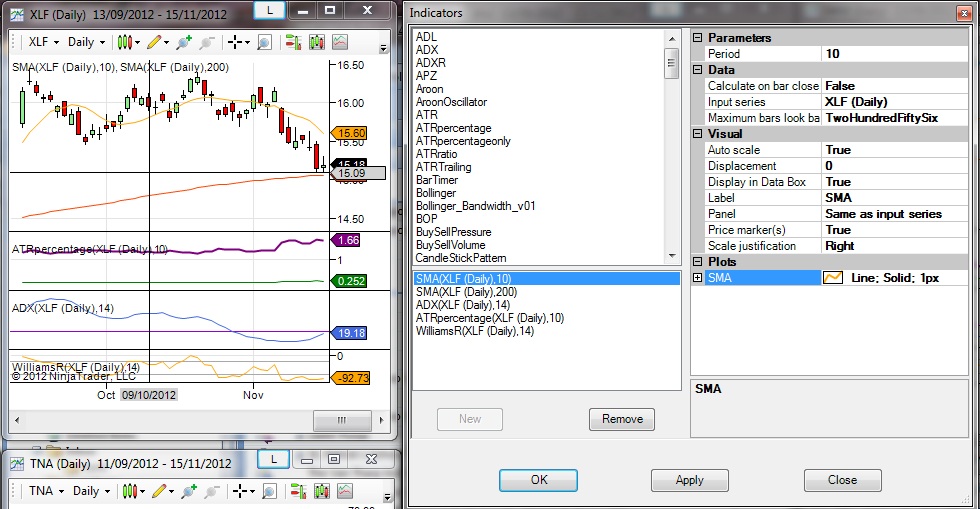Click indicator list scrollbar up arrow
The width and height of the screenshot is (980, 509).
672,39
